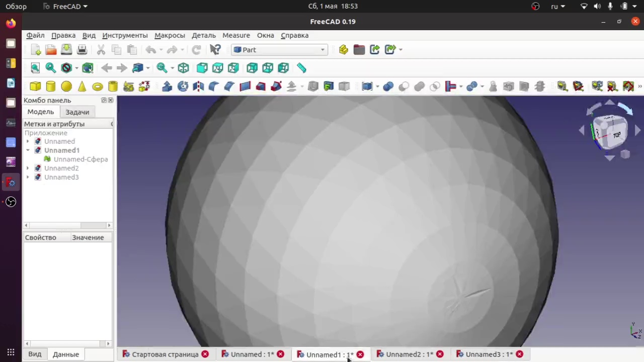Click the model tree horizontal scrollbar
The height and width of the screenshot is (362, 644).
click(x=67, y=225)
